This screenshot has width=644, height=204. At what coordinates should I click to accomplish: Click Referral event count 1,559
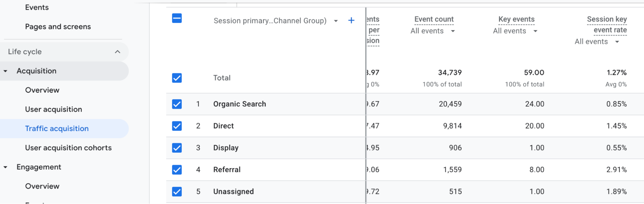pyautogui.click(x=452, y=170)
